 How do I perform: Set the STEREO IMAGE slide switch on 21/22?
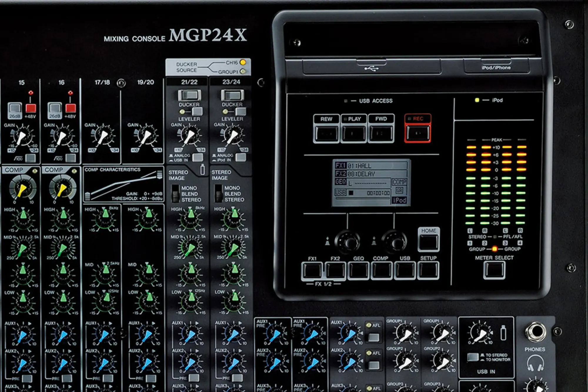coord(176,194)
